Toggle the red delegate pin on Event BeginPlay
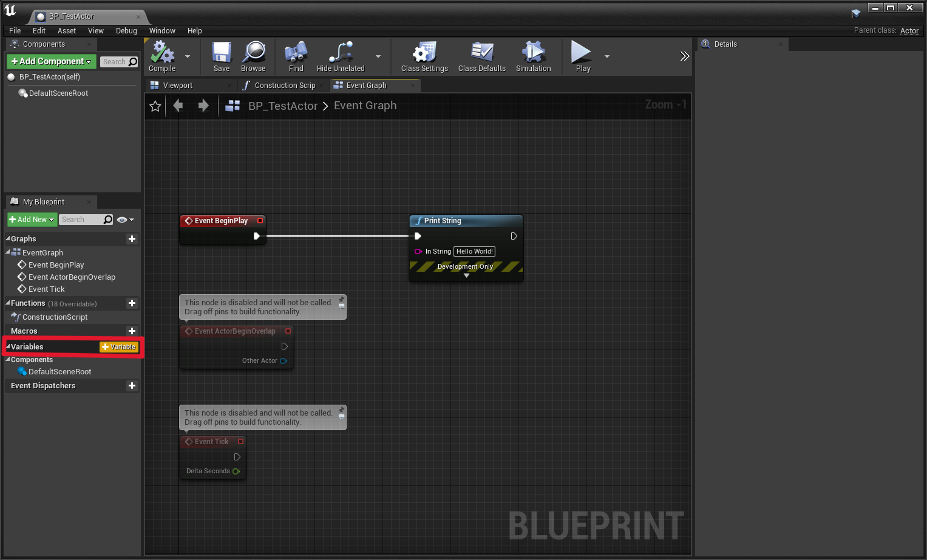The height and width of the screenshot is (560, 927). (x=260, y=221)
